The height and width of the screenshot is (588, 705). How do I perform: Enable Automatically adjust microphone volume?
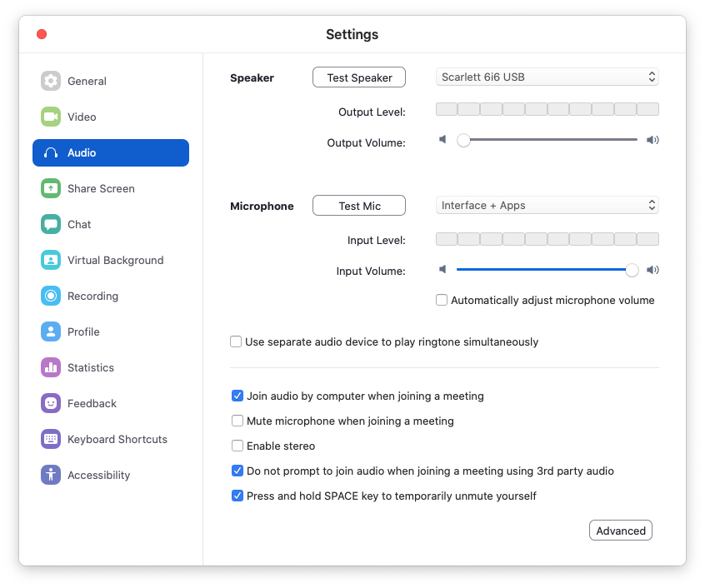442,300
